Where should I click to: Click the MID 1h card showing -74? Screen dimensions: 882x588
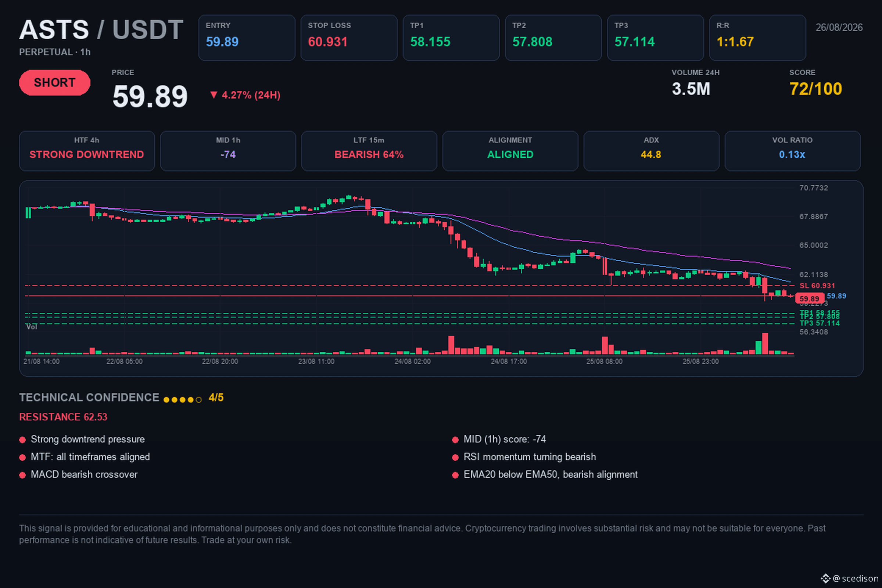pyautogui.click(x=228, y=151)
